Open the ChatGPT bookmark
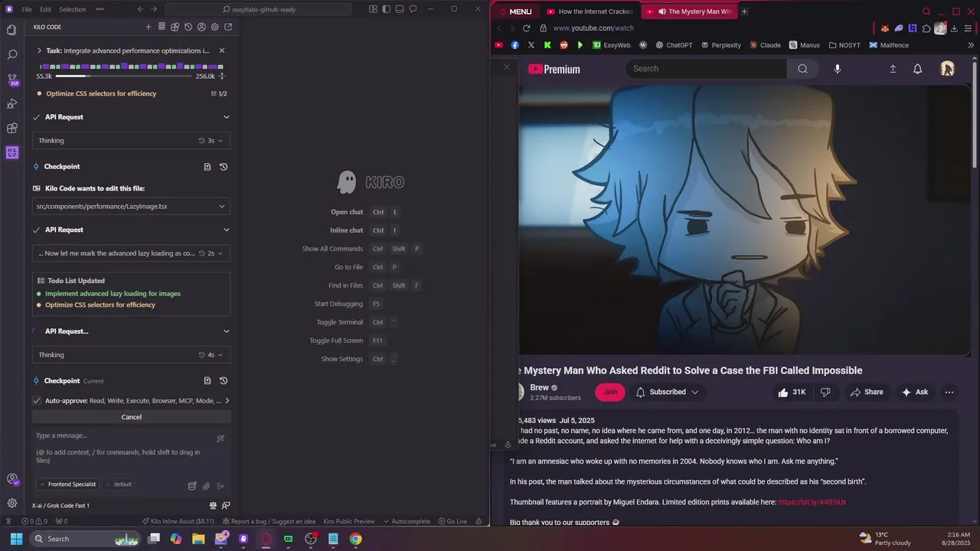This screenshot has width=980, height=551. click(673, 45)
